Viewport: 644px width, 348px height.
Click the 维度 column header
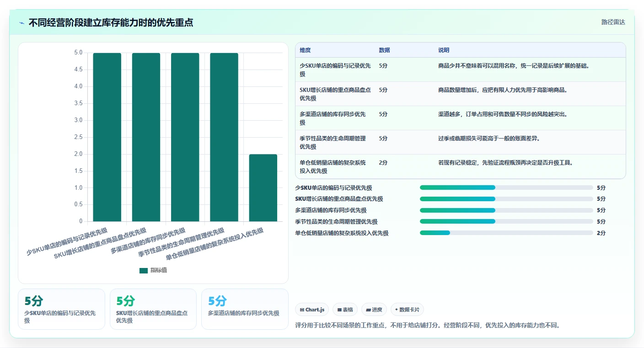coord(305,50)
